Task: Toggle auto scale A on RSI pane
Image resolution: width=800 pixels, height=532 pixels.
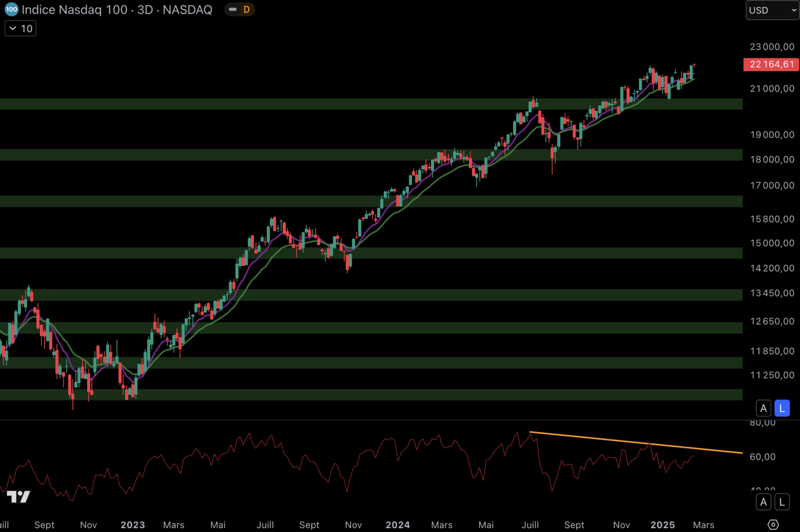Action: [x=764, y=502]
